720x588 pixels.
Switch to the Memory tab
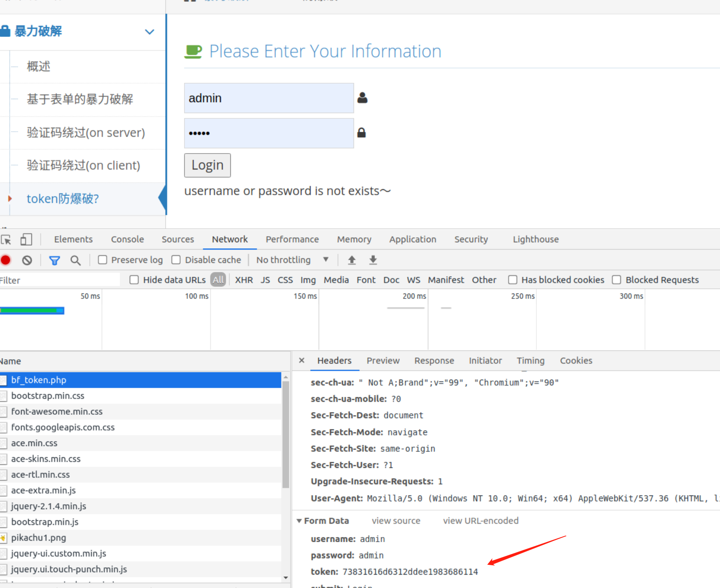pos(354,239)
